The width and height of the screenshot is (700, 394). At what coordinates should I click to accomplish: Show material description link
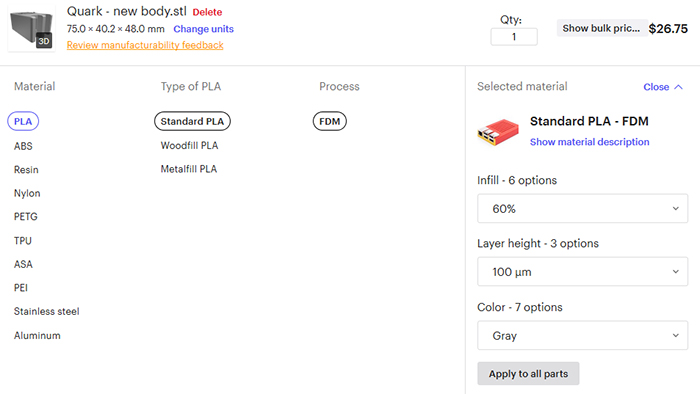coord(590,142)
